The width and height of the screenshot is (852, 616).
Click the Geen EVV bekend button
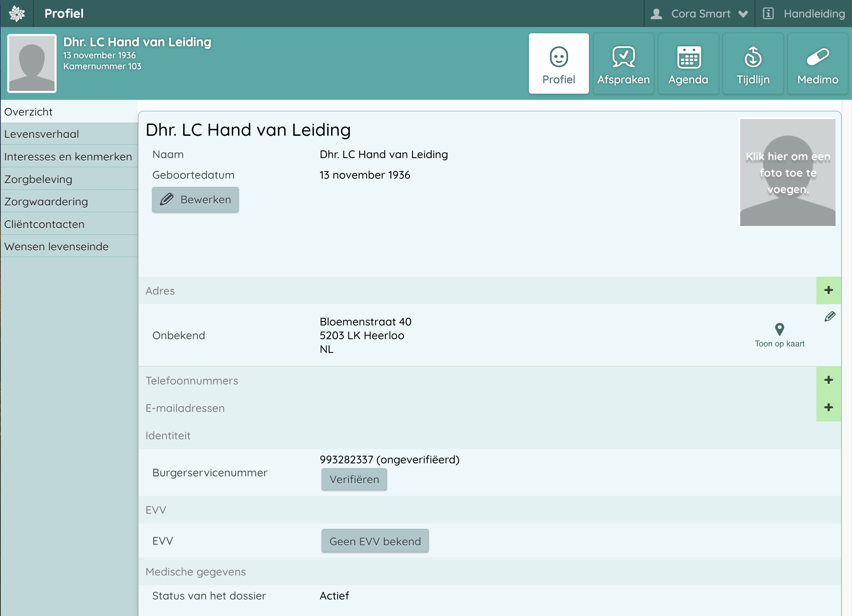tap(375, 541)
